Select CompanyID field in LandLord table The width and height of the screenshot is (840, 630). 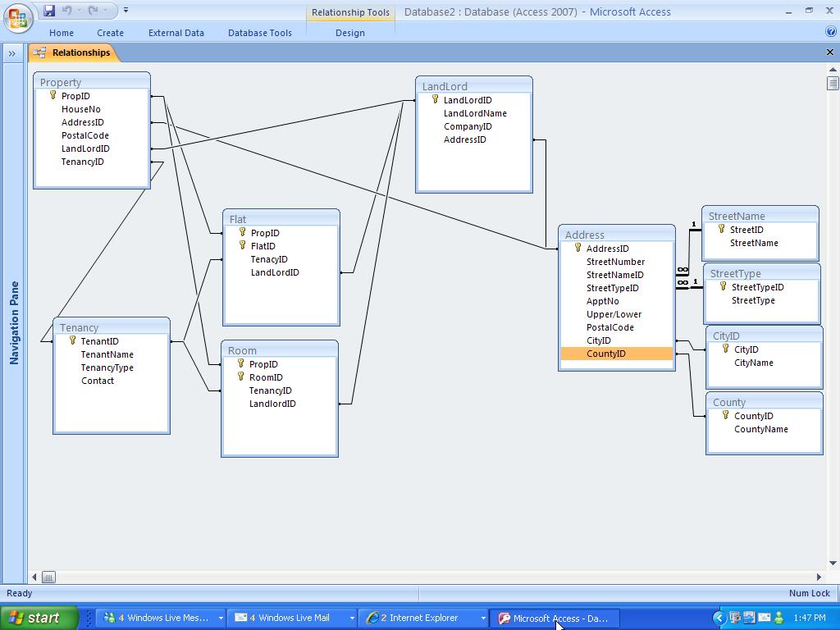[x=468, y=126]
